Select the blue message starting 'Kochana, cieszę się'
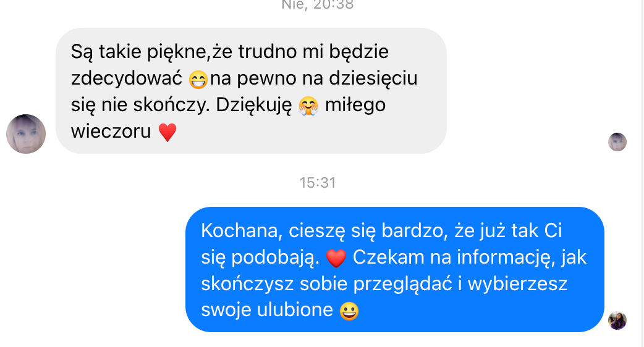The width and height of the screenshot is (644, 347). pos(395,269)
